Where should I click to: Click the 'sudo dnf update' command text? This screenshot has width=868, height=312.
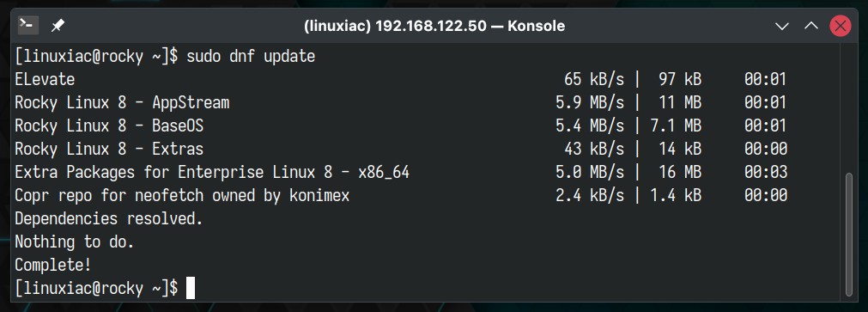(251, 56)
